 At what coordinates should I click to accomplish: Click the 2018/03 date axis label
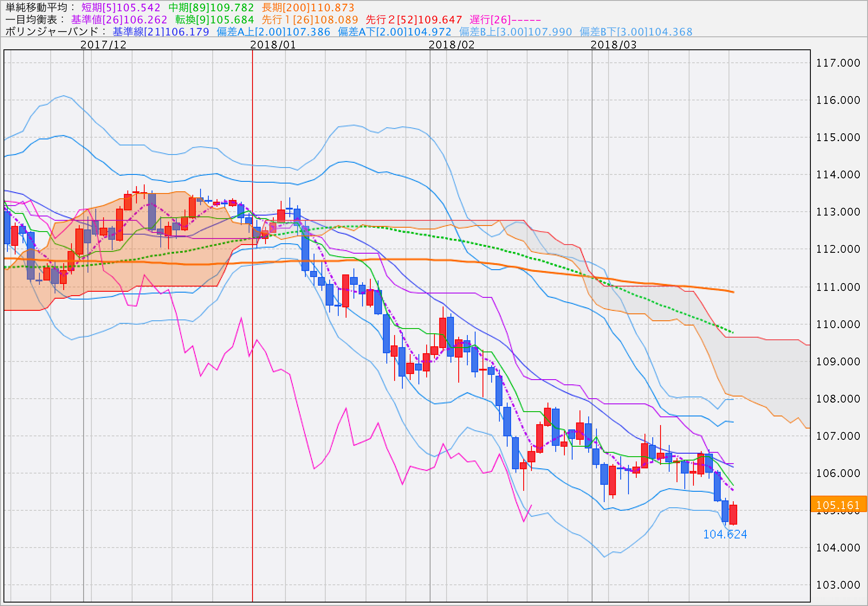pos(614,45)
